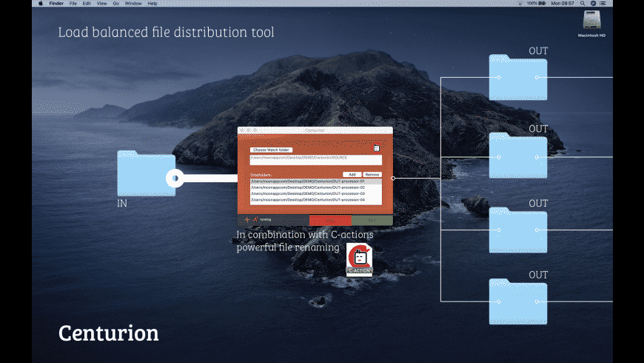This screenshot has width=644, height=363.
Task: Click the watch folder SOURCE path field
Action: click(316, 160)
